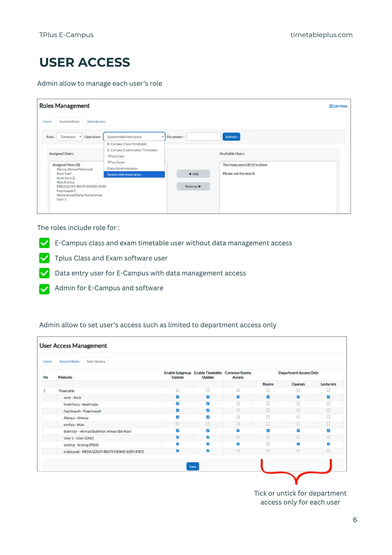The width and height of the screenshot is (392, 555).
Task: Choose E-Campus Class Timetable option
Action: pyautogui.click(x=127, y=144)
